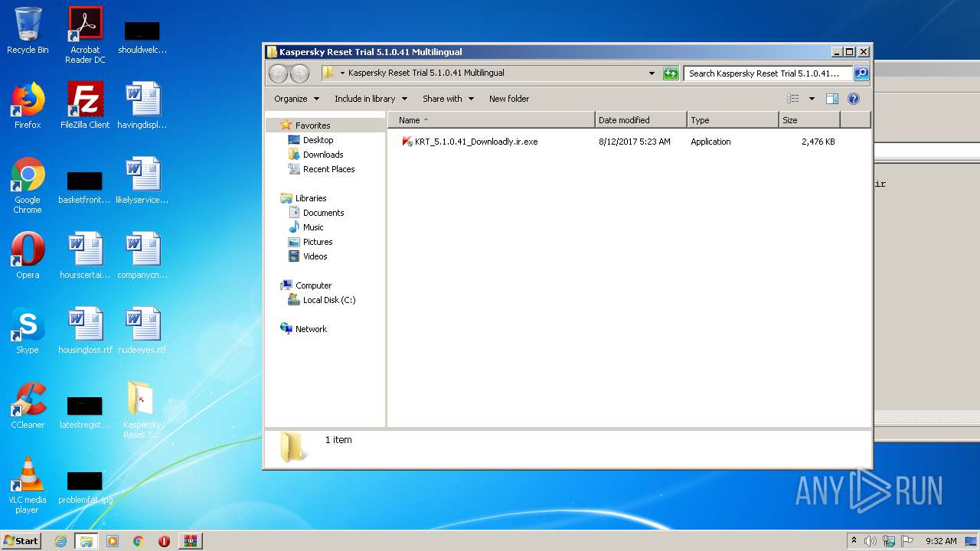Open Opera desktop shortcut
Viewport: 980px width, 551px height.
28,256
